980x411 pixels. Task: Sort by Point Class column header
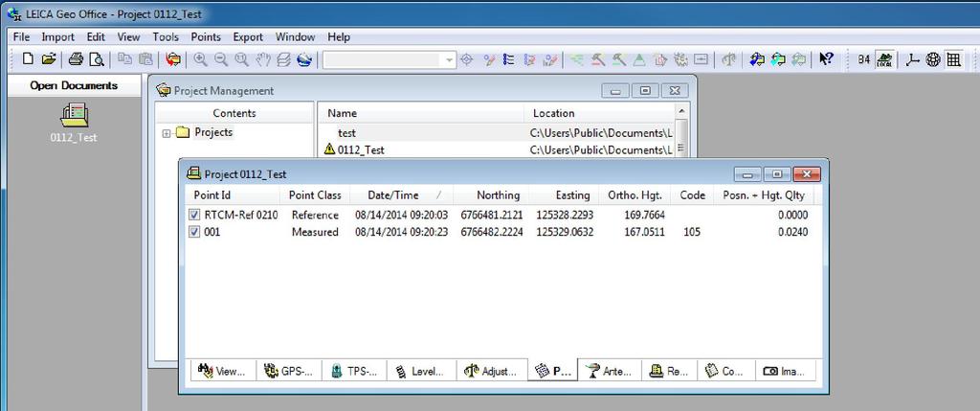(315, 195)
